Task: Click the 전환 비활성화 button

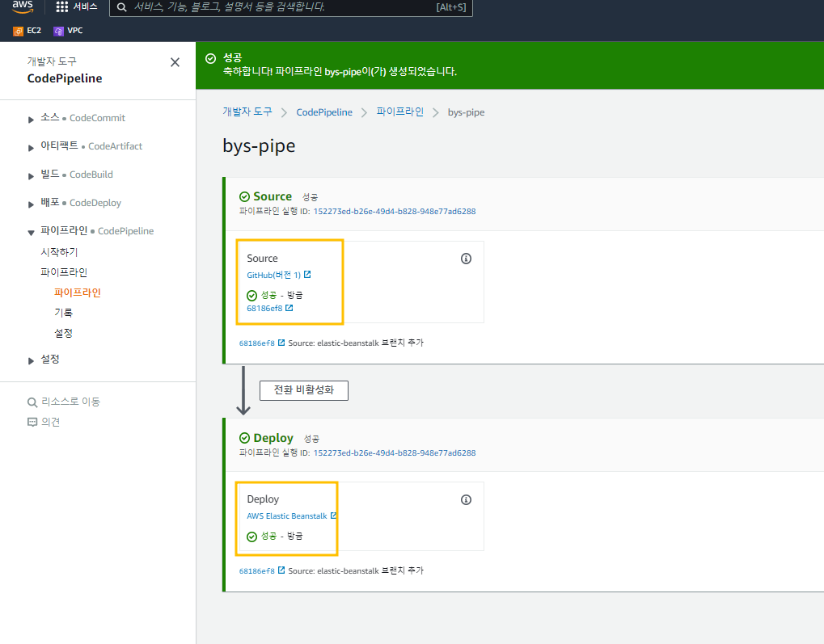Action: pyautogui.click(x=304, y=390)
